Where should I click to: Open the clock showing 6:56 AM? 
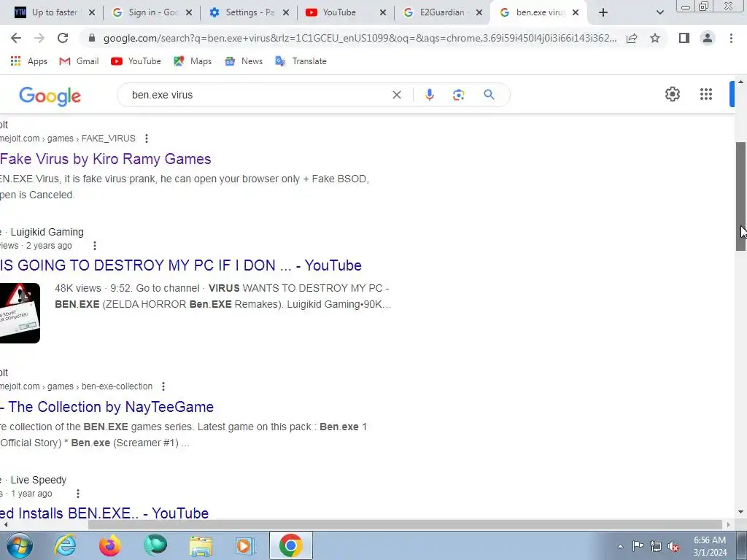(710, 546)
